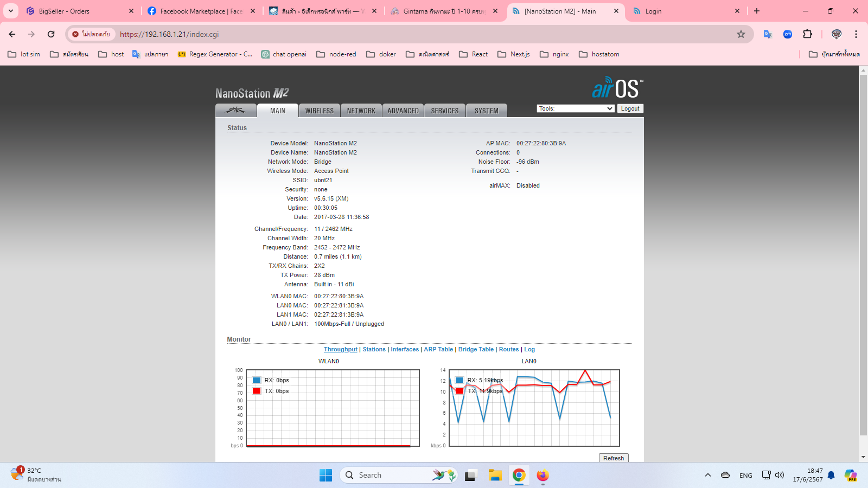The height and width of the screenshot is (488, 868).
Task: Open the Google Translate extension icon
Action: 768,34
